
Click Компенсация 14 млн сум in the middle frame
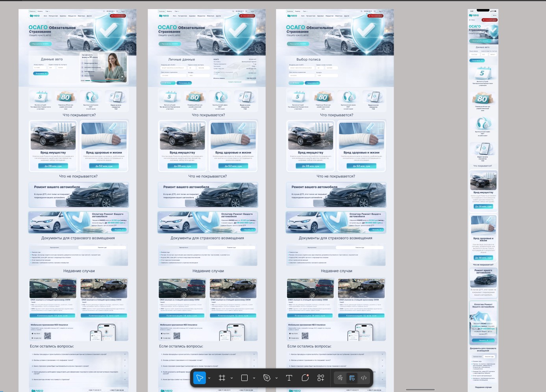[x=182, y=316]
